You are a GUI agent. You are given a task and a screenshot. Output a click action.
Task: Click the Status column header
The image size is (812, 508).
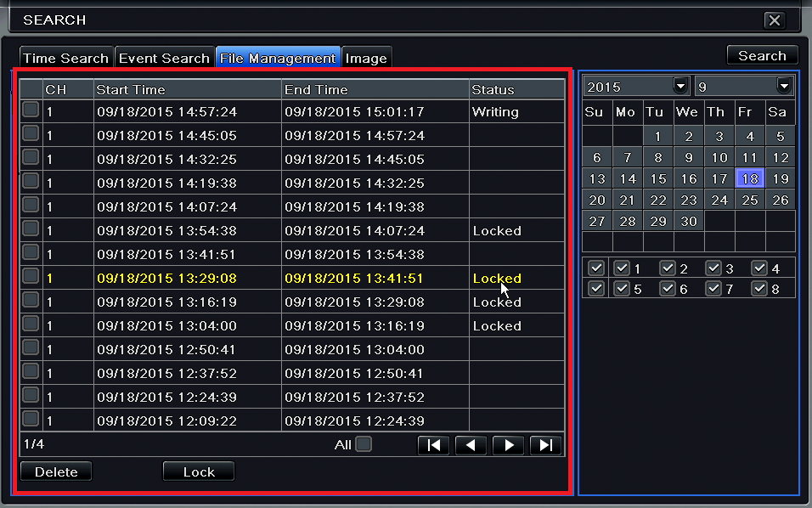pyautogui.click(x=516, y=89)
